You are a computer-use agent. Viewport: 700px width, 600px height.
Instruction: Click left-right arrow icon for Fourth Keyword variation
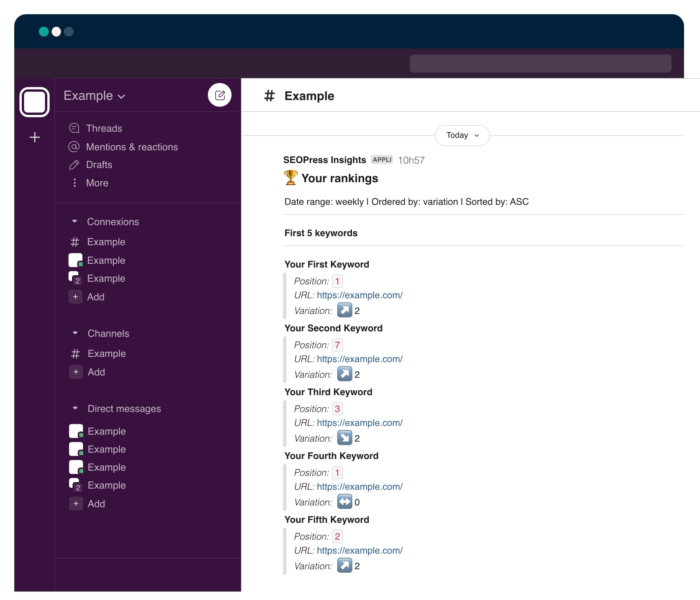point(344,502)
